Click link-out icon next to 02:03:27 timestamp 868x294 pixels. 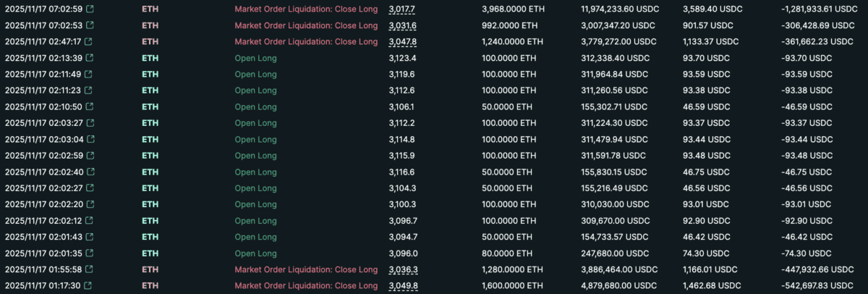[x=88, y=123]
